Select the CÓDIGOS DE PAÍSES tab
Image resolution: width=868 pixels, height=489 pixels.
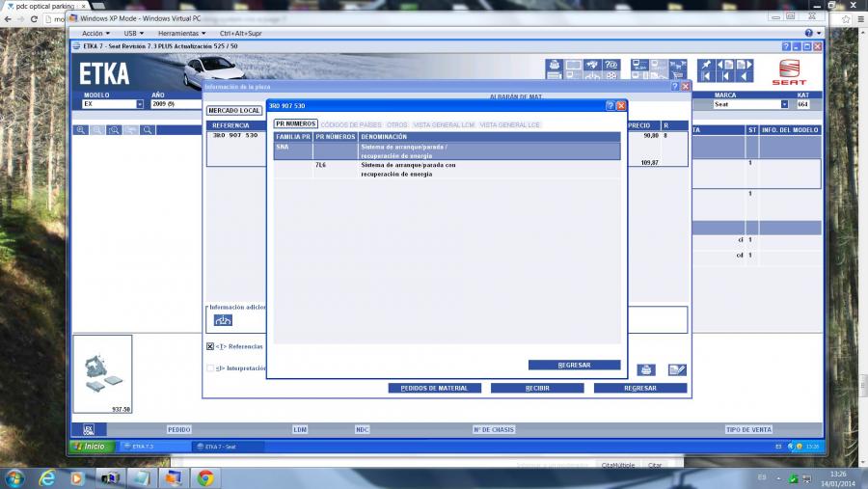351,124
